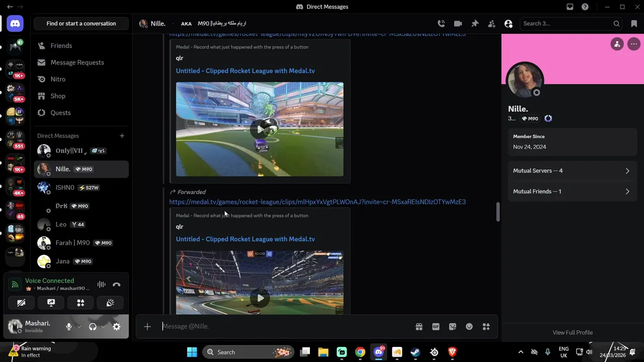Expand Mutual Servers — 4
The width and height of the screenshot is (644, 362).
pyautogui.click(x=572, y=171)
